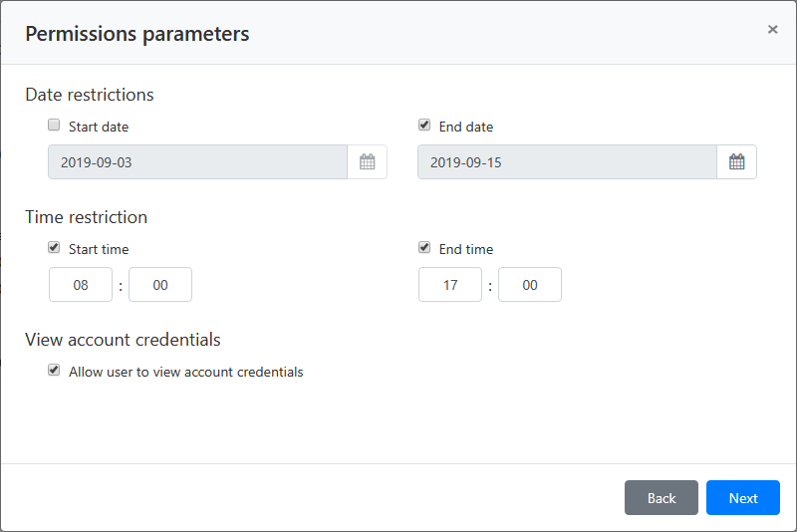Enable the Start date checkbox
Image resolution: width=797 pixels, height=532 pixels.
click(54, 126)
